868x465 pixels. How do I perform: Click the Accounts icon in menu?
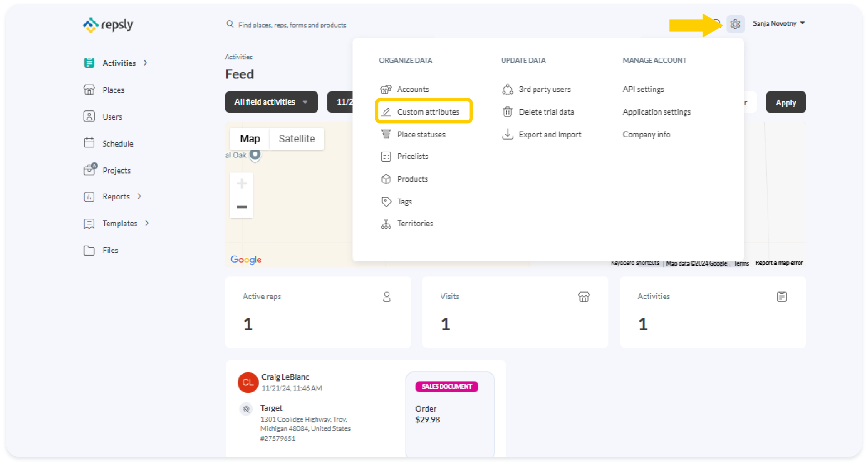(x=386, y=89)
